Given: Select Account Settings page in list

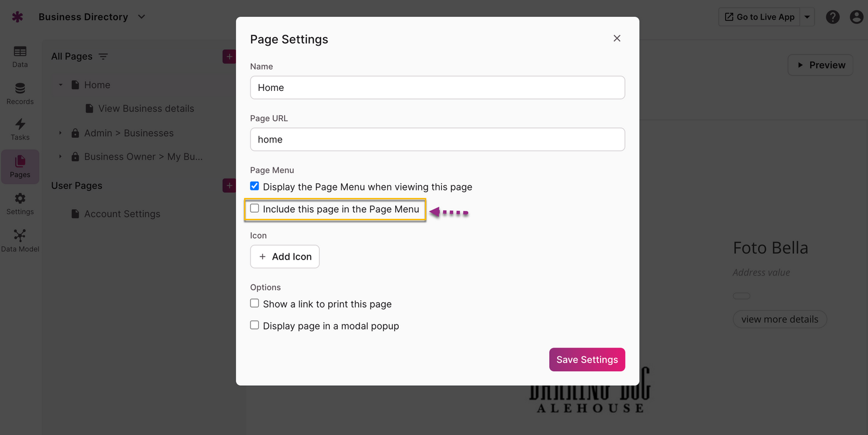Looking at the screenshot, I should [122, 214].
